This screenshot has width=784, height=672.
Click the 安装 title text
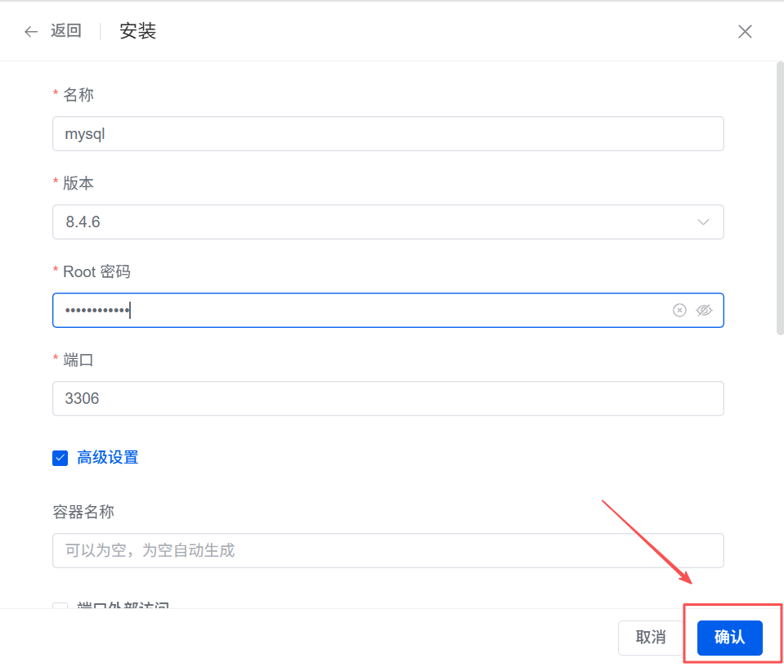137,31
